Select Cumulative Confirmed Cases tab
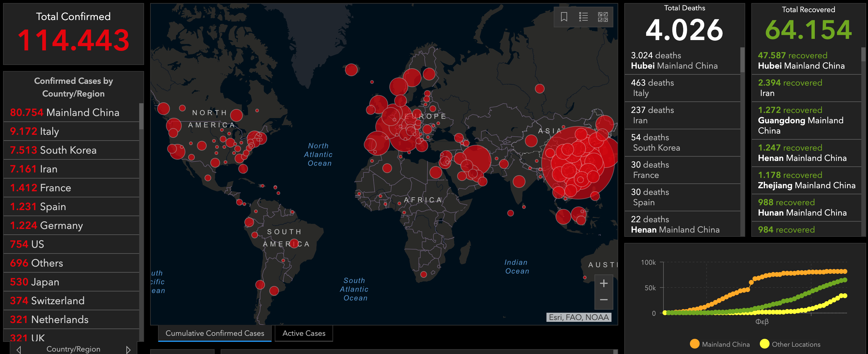Screen dimensions: 868x354 [215, 333]
